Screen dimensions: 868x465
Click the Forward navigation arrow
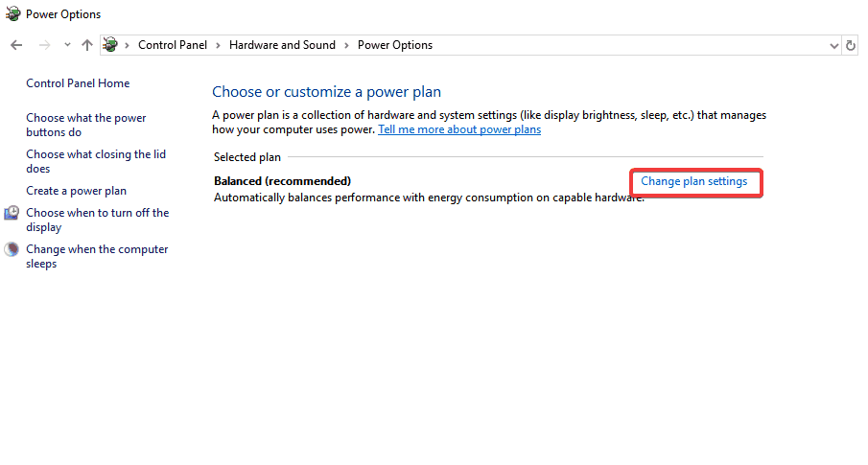click(x=44, y=45)
